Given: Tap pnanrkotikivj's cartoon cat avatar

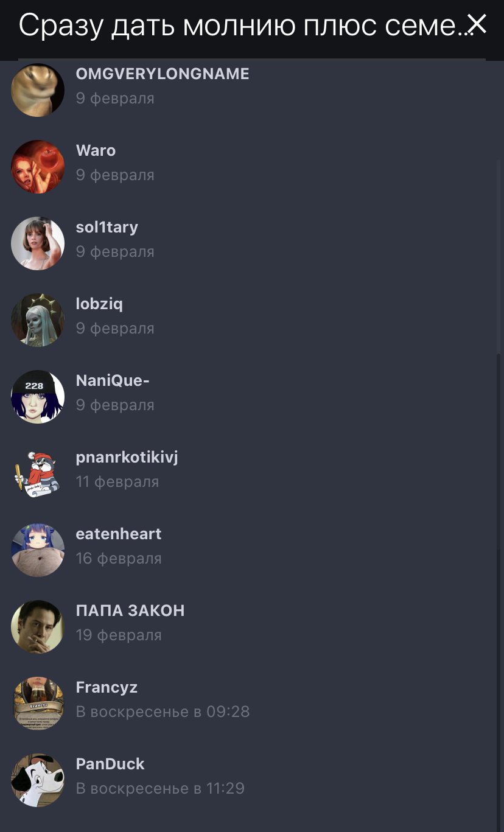Looking at the screenshot, I should [38, 474].
